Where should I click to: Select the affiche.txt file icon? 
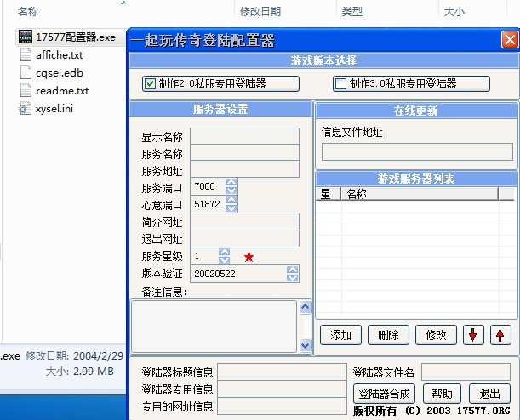pyautogui.click(x=25, y=55)
